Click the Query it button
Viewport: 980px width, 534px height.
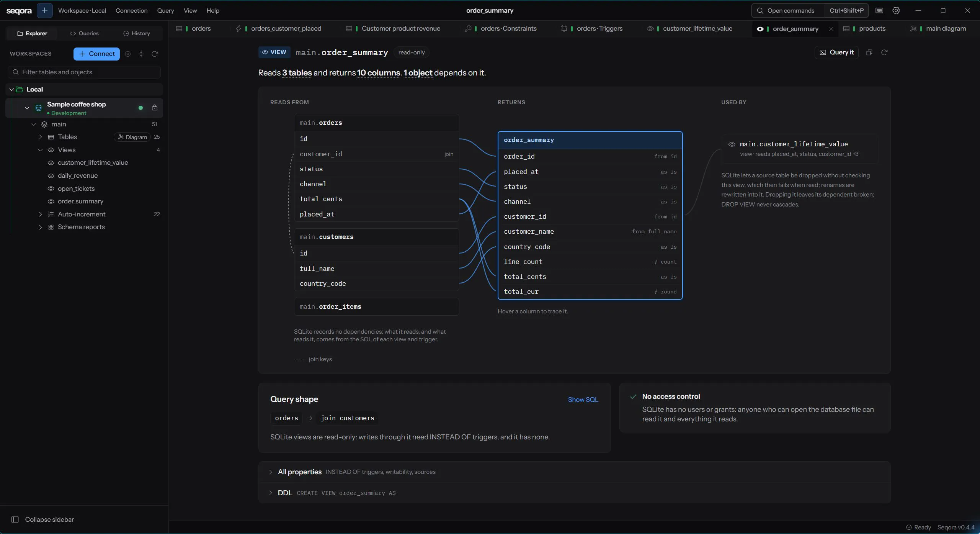coord(836,52)
